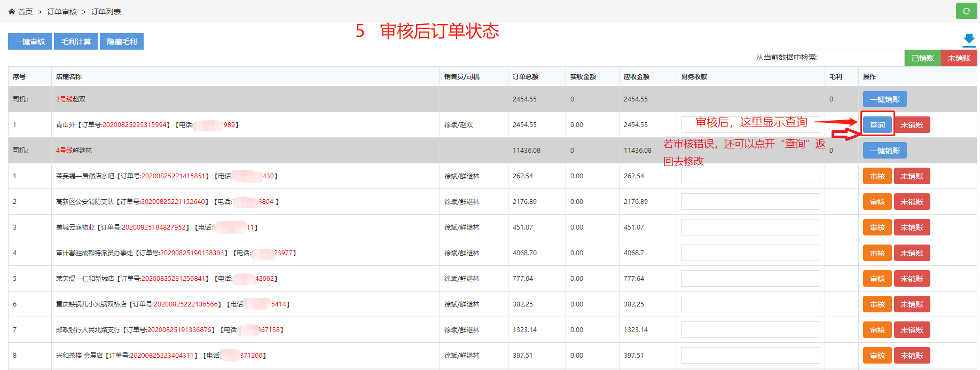Filter by 已销账 status
This screenshot has height=370, width=980.
[922, 58]
